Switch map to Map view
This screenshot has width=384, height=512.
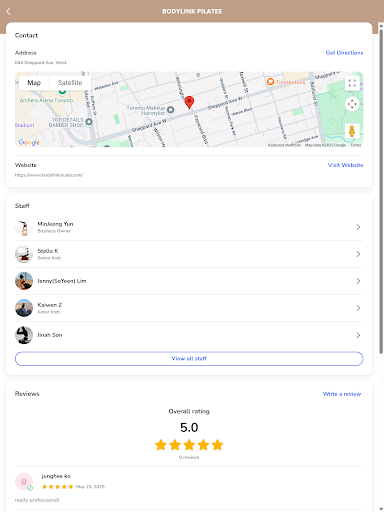(34, 83)
